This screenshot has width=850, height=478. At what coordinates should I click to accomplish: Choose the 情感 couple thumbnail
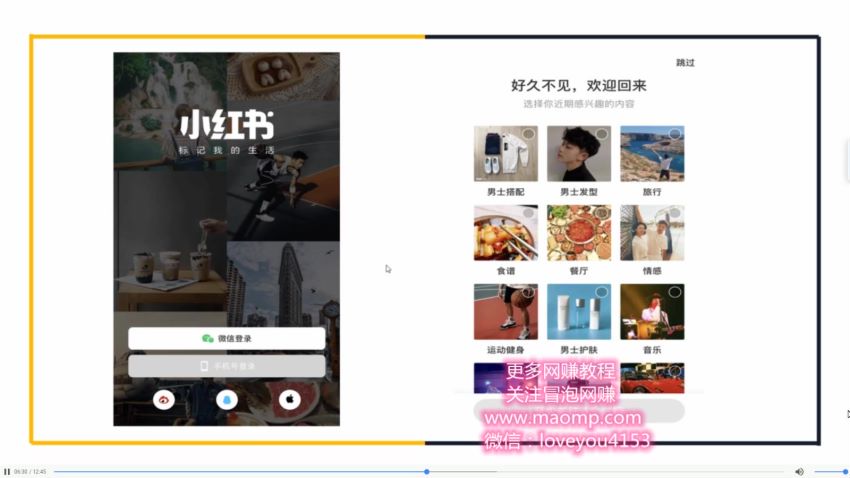pyautogui.click(x=652, y=232)
